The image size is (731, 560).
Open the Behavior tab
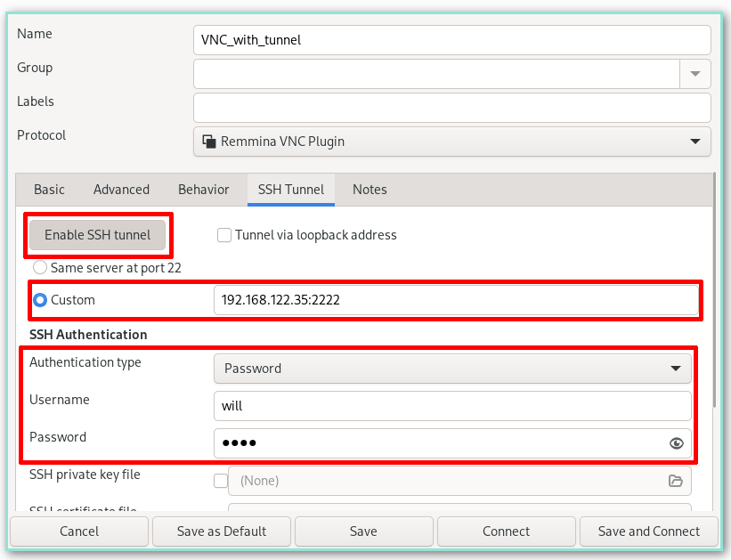(203, 190)
